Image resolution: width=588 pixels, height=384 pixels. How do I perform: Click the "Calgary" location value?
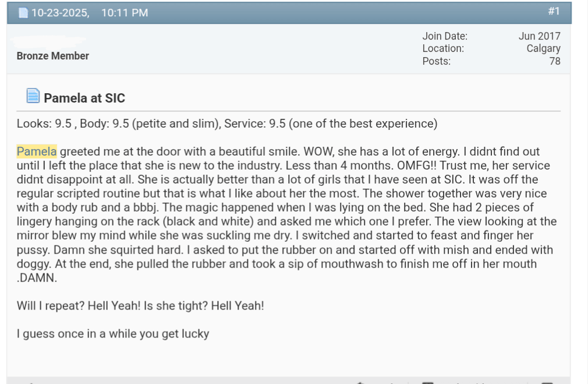543,48
